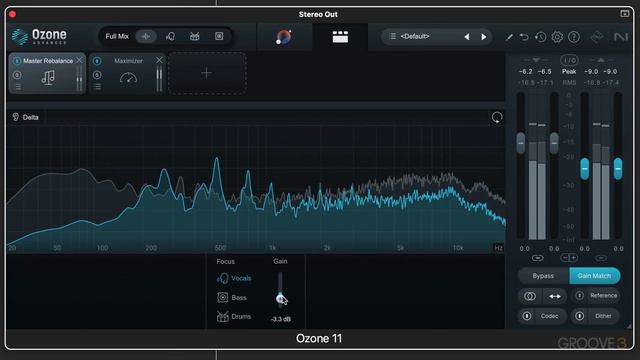
Task: Select the drums stem focus icon
Action: click(195, 36)
